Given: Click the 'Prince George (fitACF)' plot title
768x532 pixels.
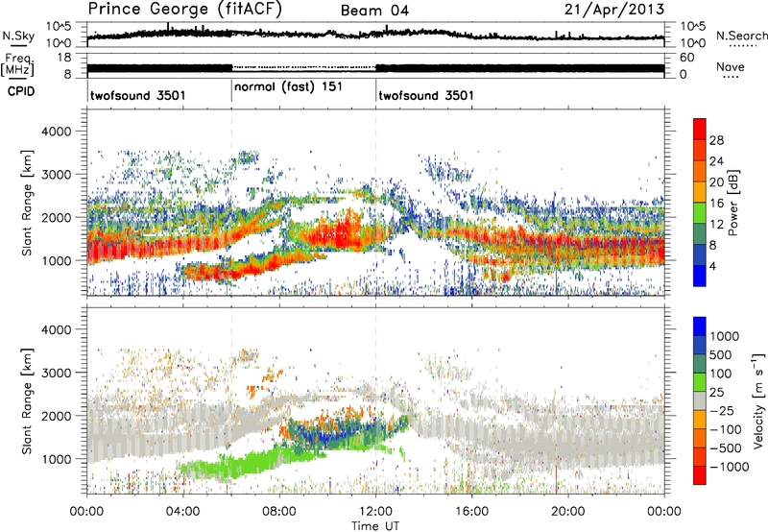Looking at the screenshot, I should point(184,10).
